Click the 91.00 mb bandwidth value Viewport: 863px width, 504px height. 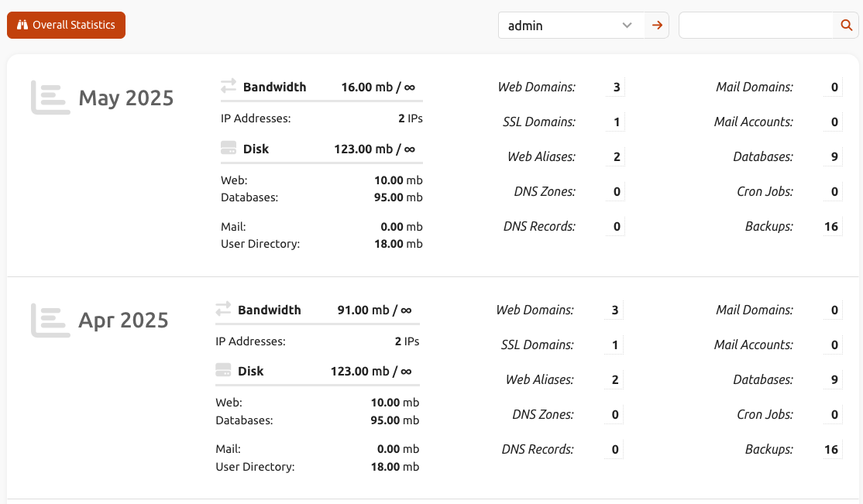374,310
